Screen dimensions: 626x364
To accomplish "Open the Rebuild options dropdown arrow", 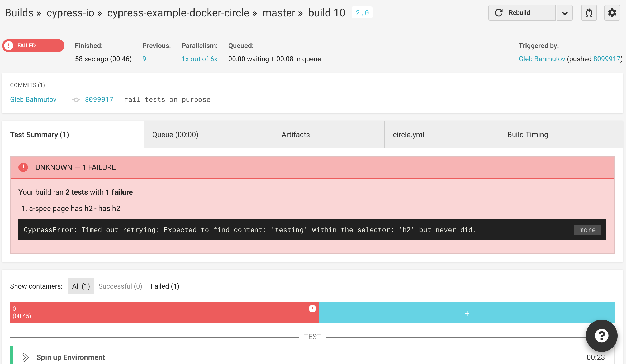I will 565,13.
